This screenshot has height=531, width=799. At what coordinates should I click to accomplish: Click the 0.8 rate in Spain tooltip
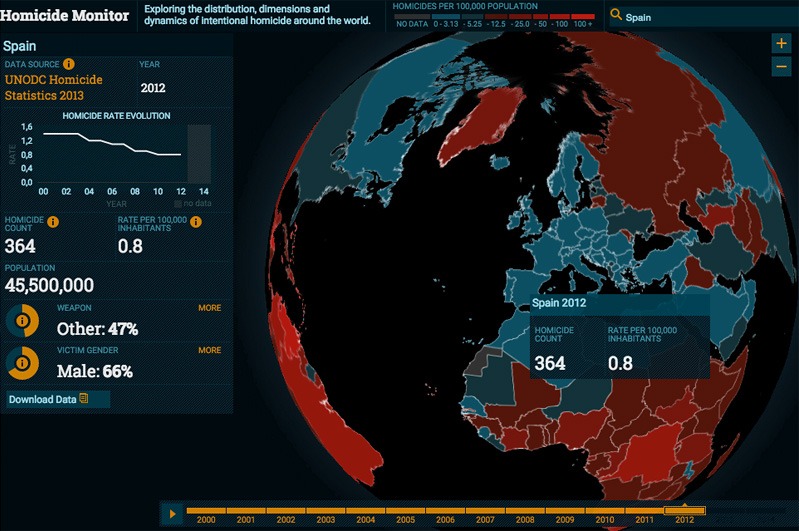(x=620, y=363)
